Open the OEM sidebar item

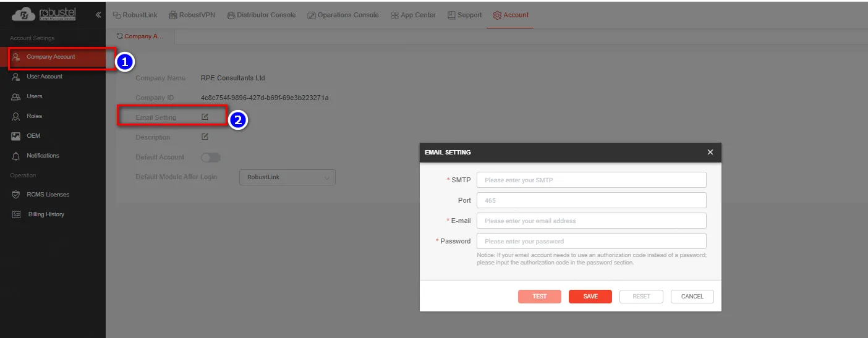33,136
